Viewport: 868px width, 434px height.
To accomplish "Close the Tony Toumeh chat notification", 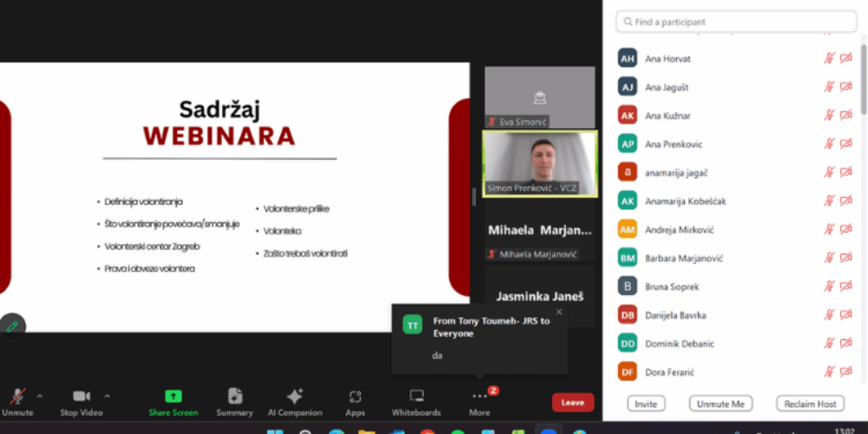I will [x=558, y=312].
